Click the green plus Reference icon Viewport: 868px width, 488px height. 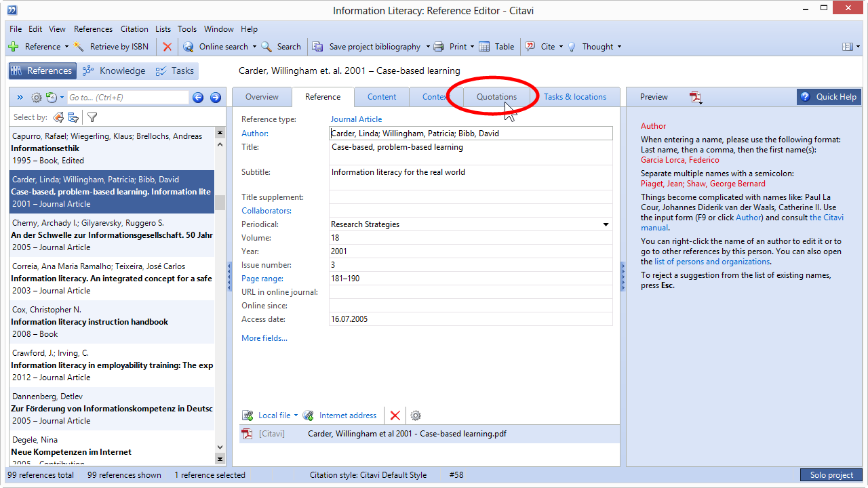click(x=14, y=47)
